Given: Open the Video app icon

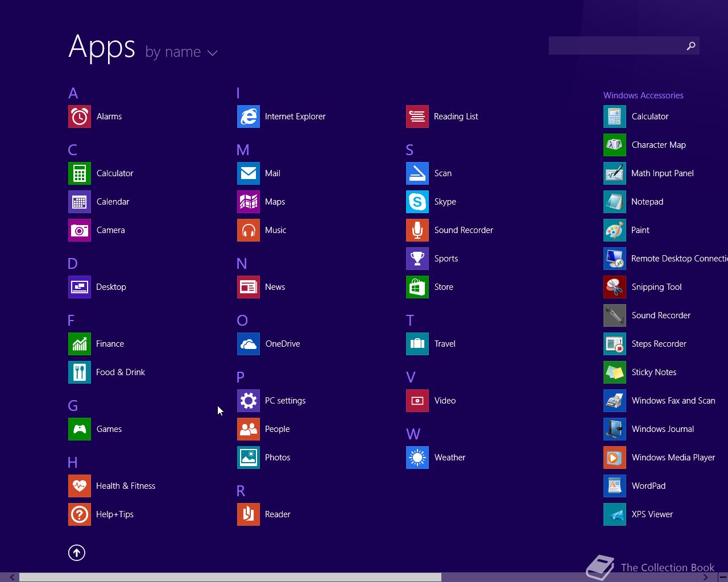Looking at the screenshot, I should pyautogui.click(x=417, y=401).
